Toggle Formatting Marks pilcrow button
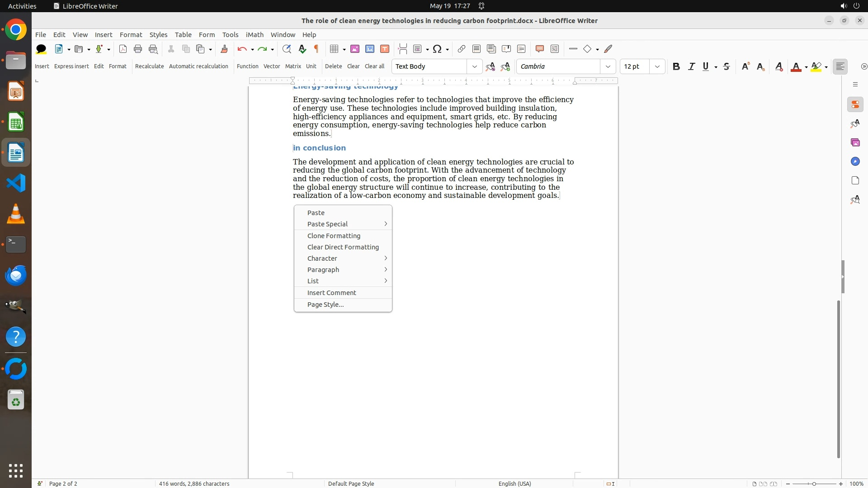The width and height of the screenshot is (868, 488). (316, 49)
